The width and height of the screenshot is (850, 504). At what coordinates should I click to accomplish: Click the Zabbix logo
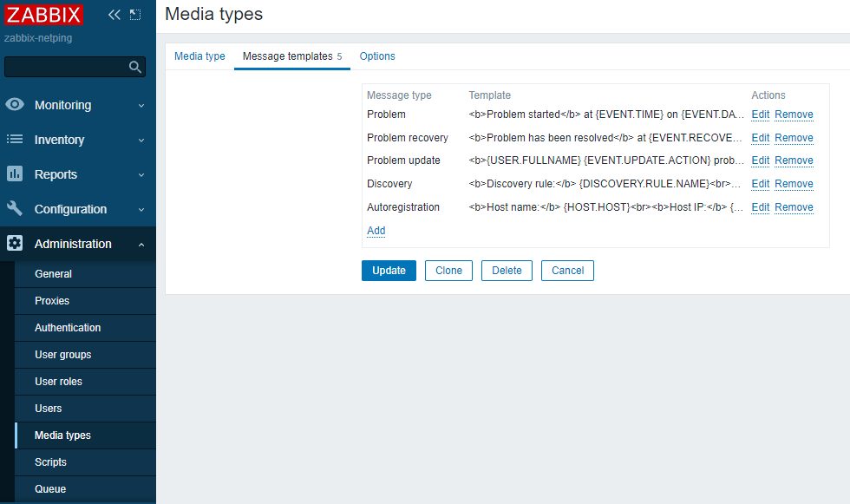[x=43, y=15]
